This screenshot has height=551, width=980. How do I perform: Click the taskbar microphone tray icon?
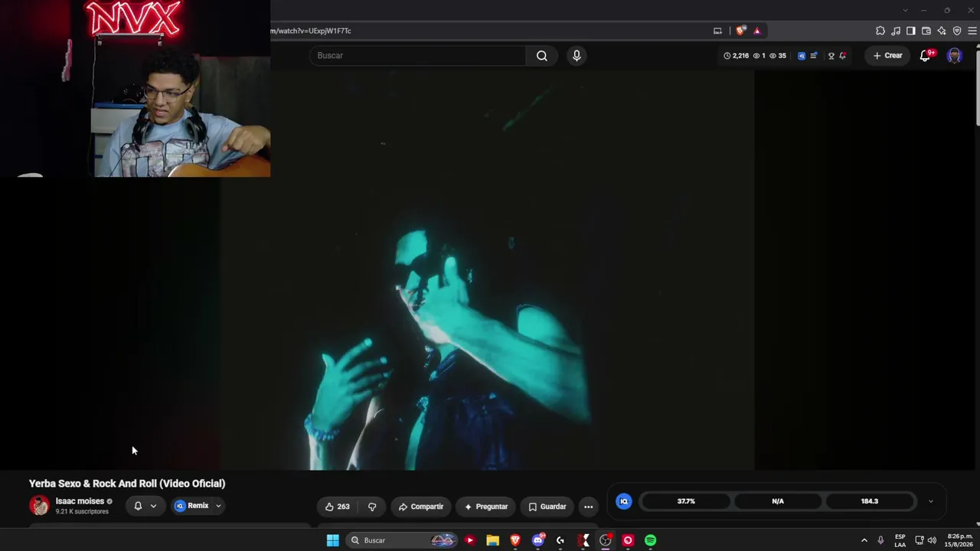[x=880, y=540]
